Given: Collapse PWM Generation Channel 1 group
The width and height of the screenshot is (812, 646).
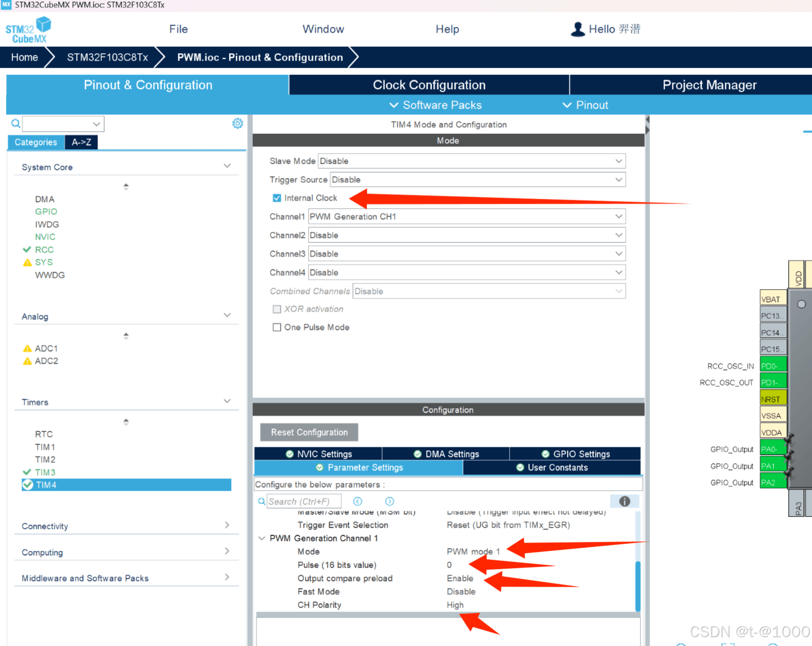Looking at the screenshot, I should point(262,538).
